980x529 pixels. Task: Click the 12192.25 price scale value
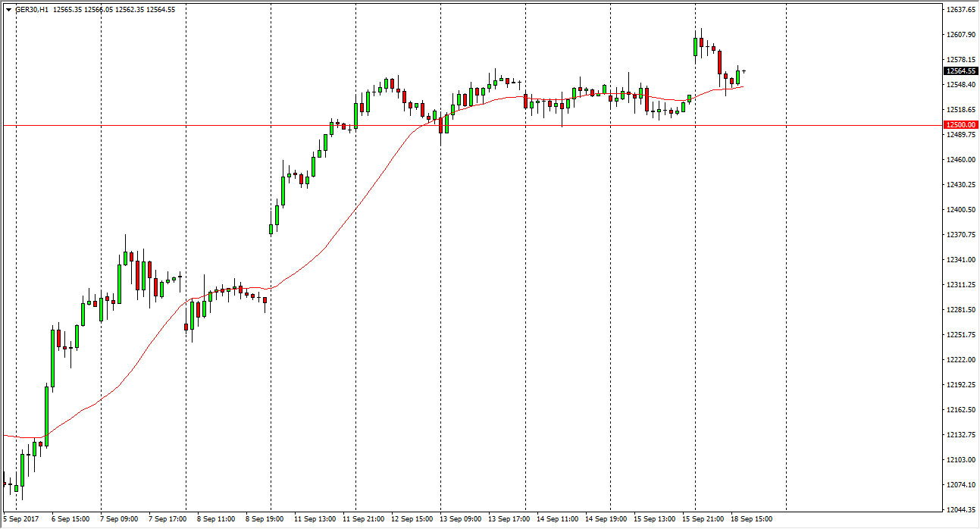tap(960, 385)
